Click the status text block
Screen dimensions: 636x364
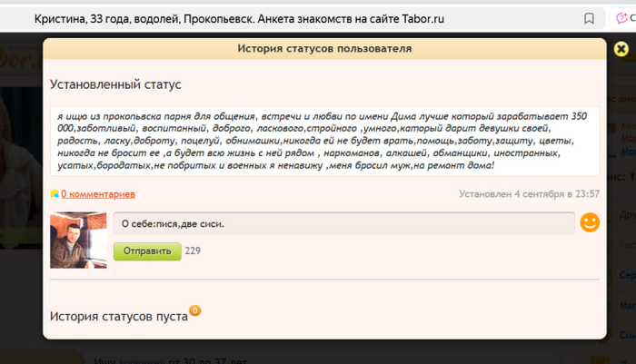point(324,141)
